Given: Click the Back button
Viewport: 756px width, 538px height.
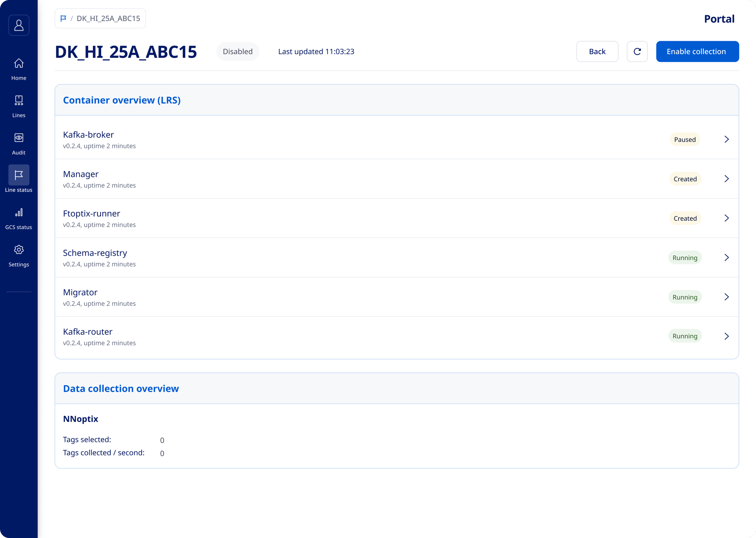Looking at the screenshot, I should (597, 51).
